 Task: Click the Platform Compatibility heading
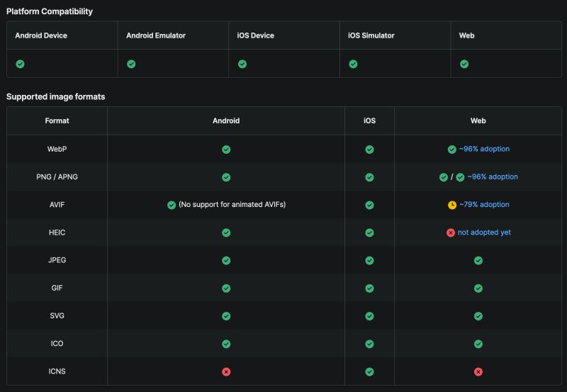coord(50,11)
